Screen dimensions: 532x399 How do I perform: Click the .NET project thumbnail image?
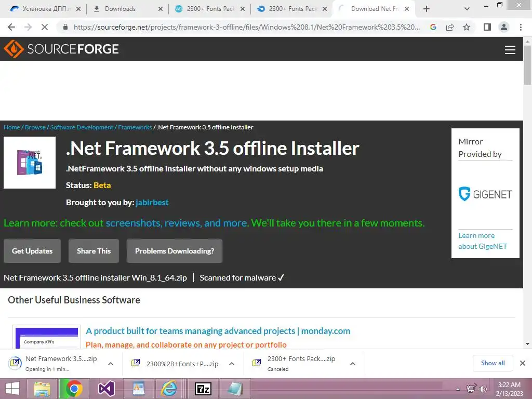(x=30, y=163)
